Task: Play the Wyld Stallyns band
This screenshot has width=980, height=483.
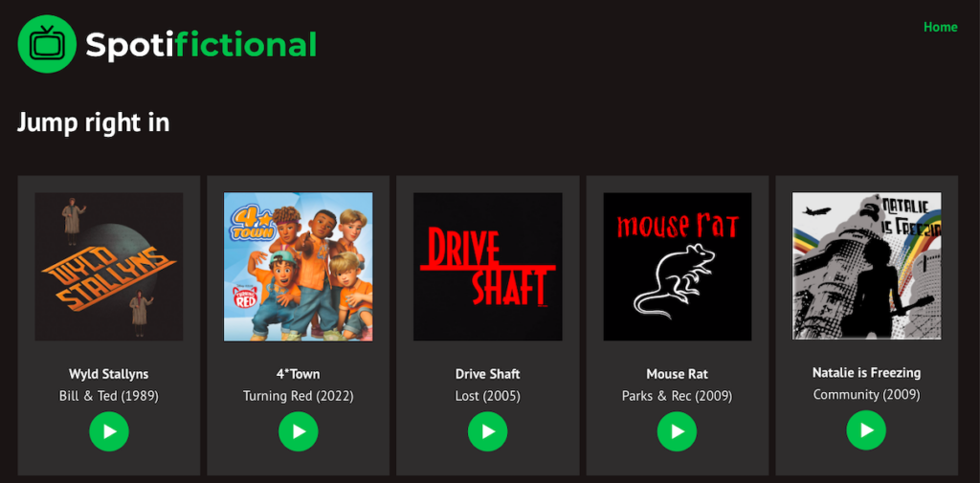Action: tap(109, 432)
